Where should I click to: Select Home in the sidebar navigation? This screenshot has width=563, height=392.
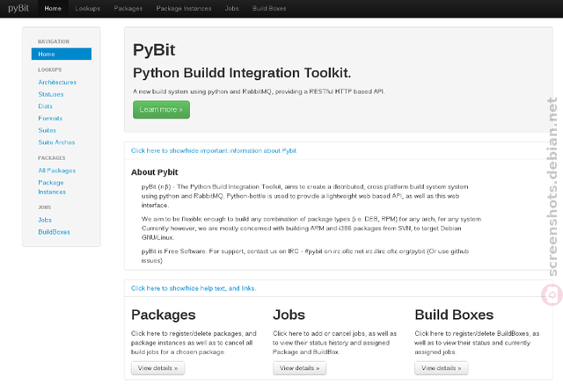click(x=62, y=54)
